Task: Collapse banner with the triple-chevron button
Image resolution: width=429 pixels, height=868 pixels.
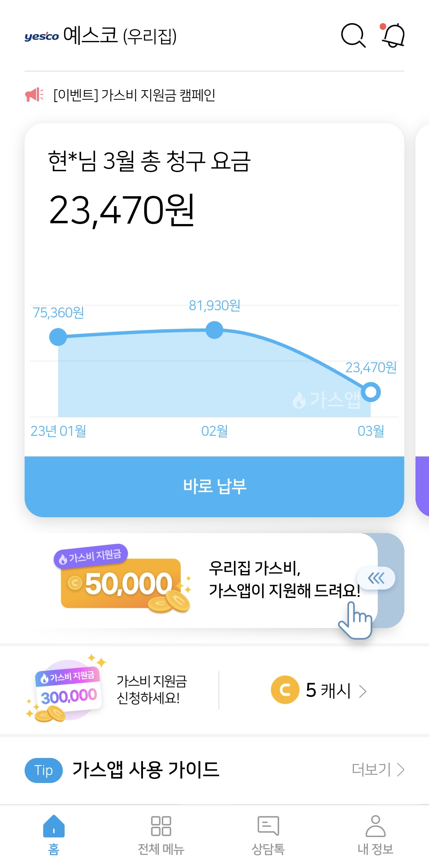Action: pos(376,578)
